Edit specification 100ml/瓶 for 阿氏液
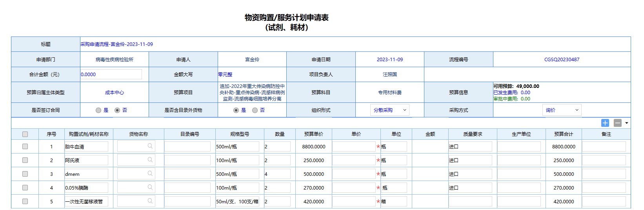Screen dimensions: 644x210 237,160
